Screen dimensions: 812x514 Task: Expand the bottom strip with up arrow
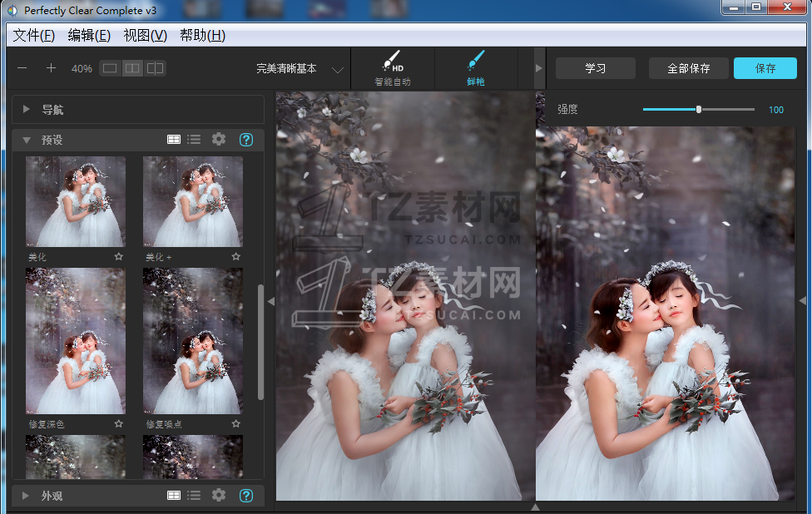point(536,507)
